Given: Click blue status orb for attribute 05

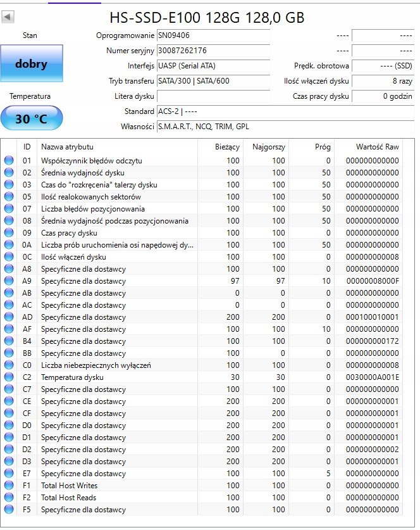Looking at the screenshot, I should 9,197.
